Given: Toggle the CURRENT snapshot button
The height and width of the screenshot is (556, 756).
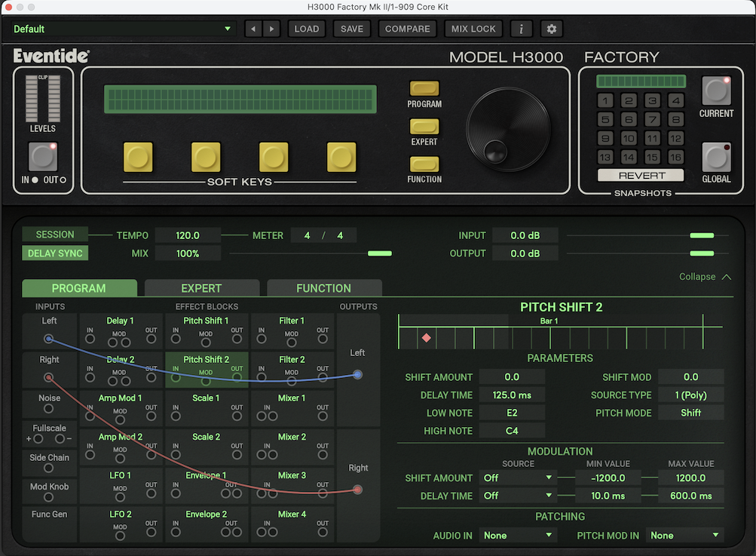Looking at the screenshot, I should 716,91.
